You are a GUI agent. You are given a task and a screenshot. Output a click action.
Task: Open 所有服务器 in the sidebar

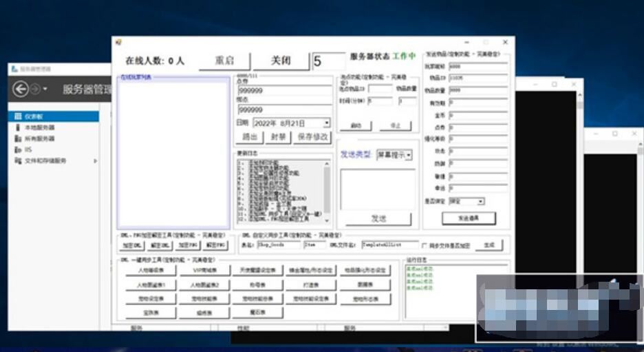coord(39,138)
